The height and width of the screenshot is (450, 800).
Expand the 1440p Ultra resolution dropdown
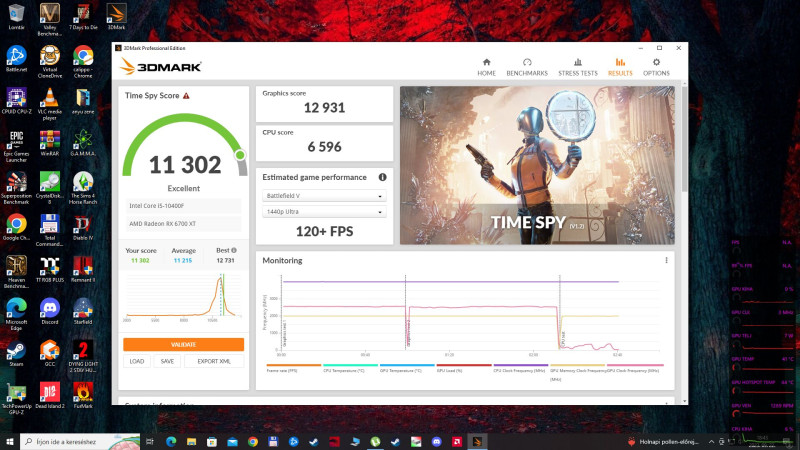[x=324, y=212]
